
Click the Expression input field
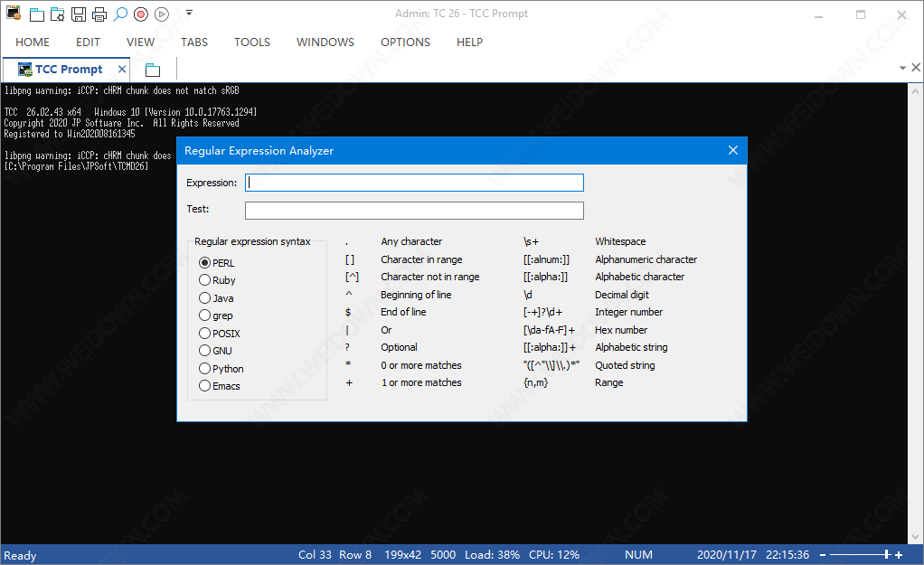(x=414, y=183)
